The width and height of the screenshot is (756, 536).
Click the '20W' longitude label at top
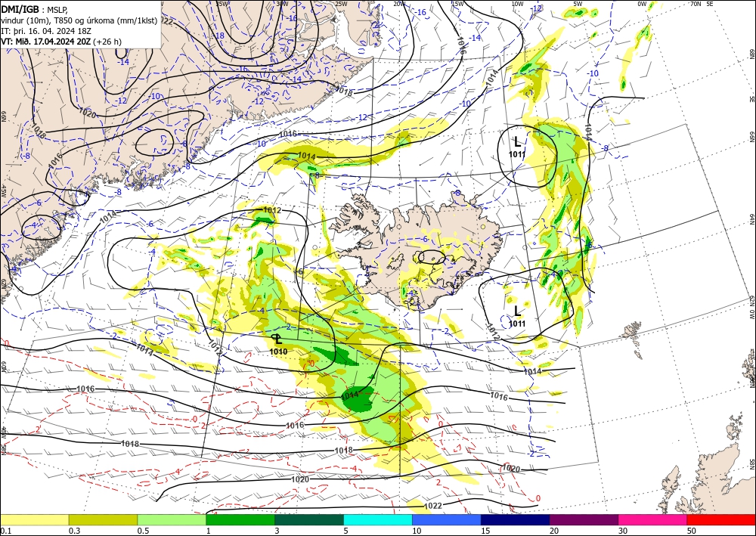398,4
